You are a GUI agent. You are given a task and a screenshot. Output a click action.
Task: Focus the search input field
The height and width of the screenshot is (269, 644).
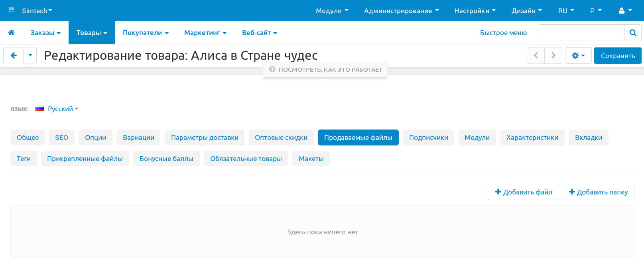click(x=581, y=33)
